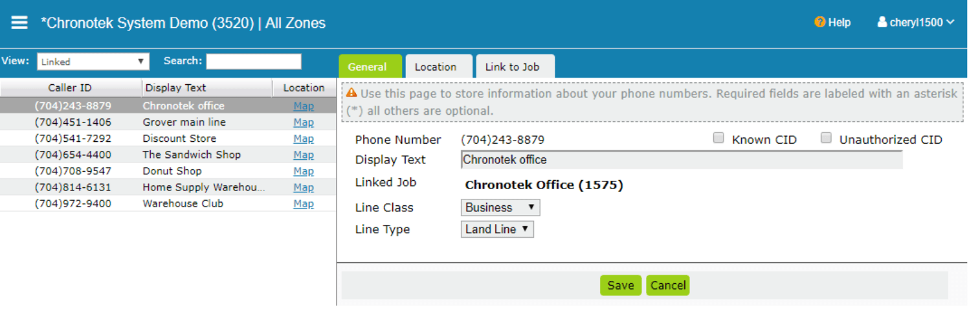The width and height of the screenshot is (980, 309).
Task: Switch to the Location tab
Action: (435, 67)
